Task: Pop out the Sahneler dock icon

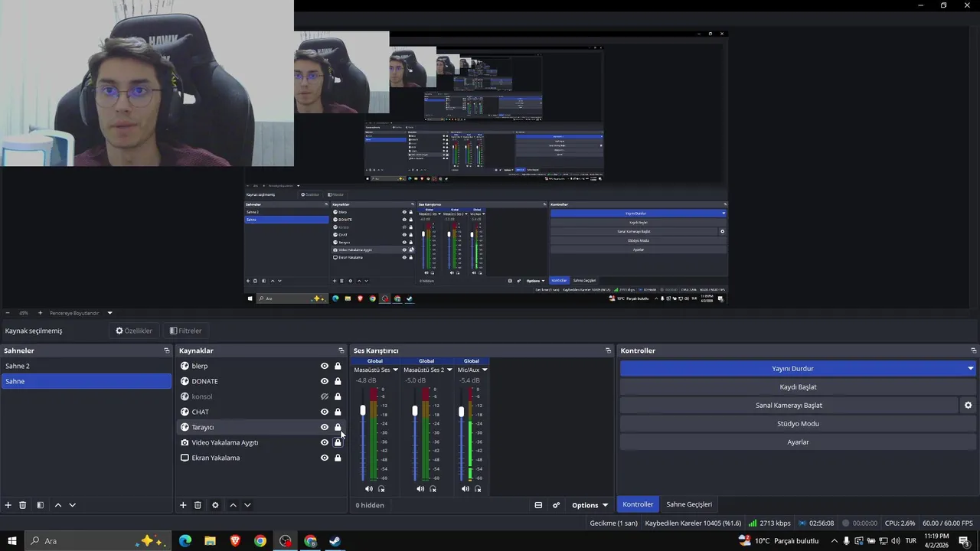Action: [167, 350]
